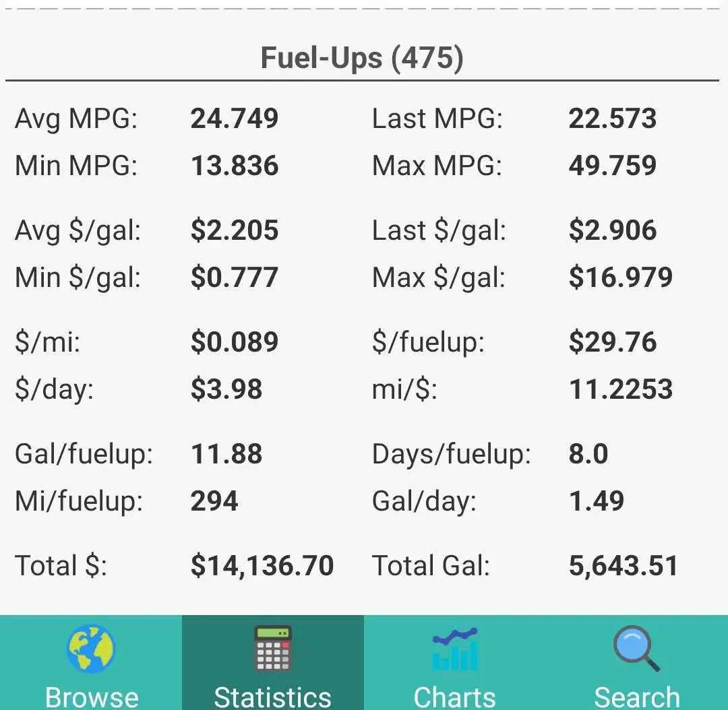Click the Total Gal value 5,643.51

click(624, 566)
